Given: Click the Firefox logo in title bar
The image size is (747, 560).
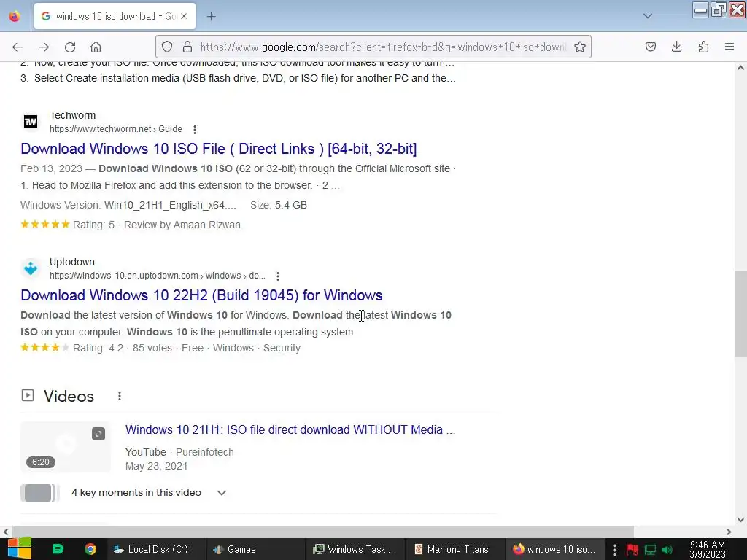Looking at the screenshot, I should click(15, 16).
